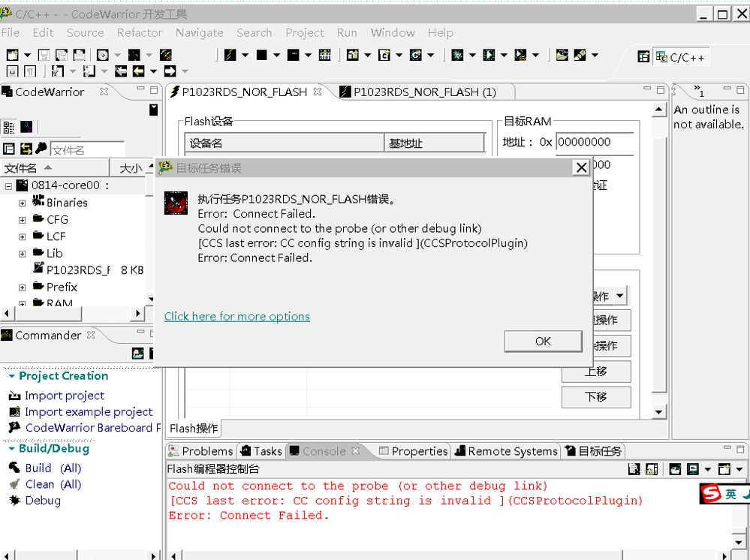The image size is (750, 560).
Task: Open the Back history dropdown arrow
Action: [x=153, y=72]
